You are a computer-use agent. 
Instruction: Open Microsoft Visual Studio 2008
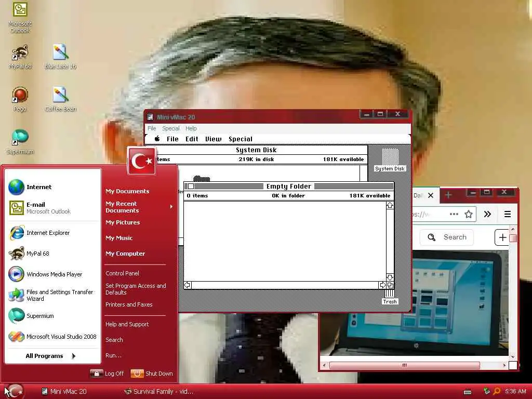(54, 337)
